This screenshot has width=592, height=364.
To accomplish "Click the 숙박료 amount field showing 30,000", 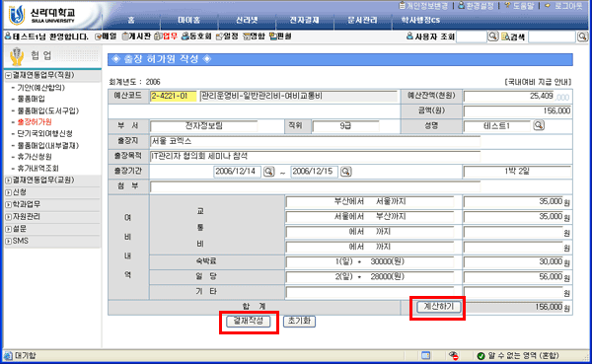I will 513,262.
